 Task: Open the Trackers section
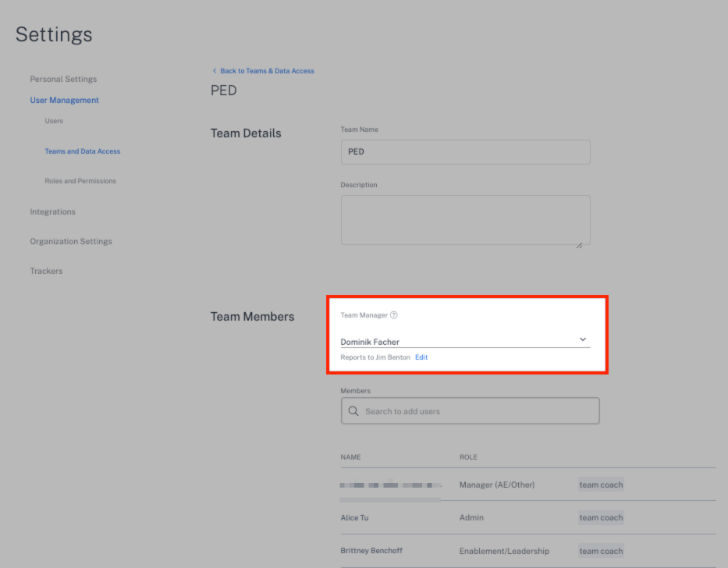[45, 271]
